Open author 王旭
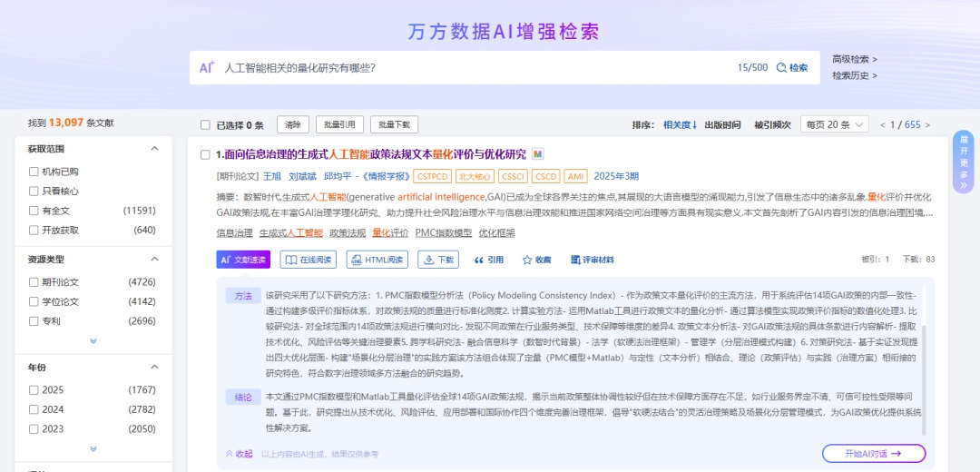Image resolution: width=980 pixels, height=472 pixels. pos(272,176)
